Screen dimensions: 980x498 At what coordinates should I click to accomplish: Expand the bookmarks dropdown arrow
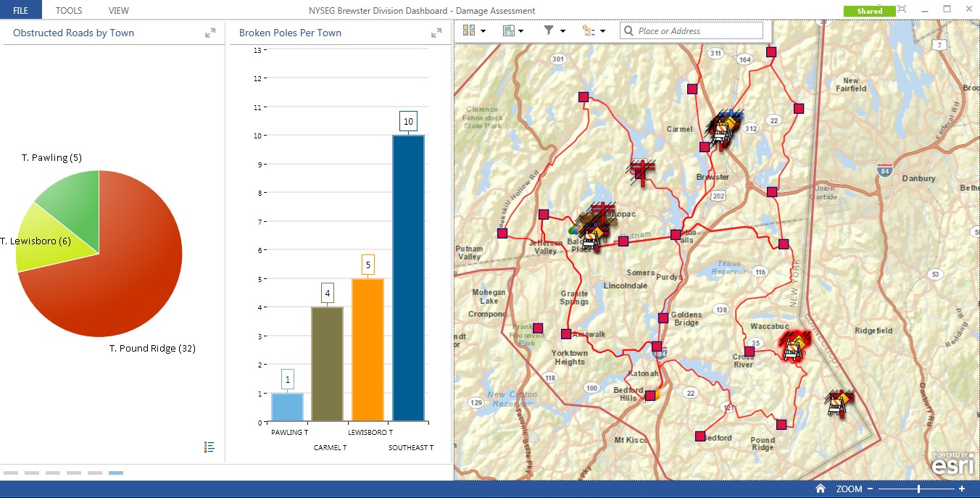click(x=522, y=31)
